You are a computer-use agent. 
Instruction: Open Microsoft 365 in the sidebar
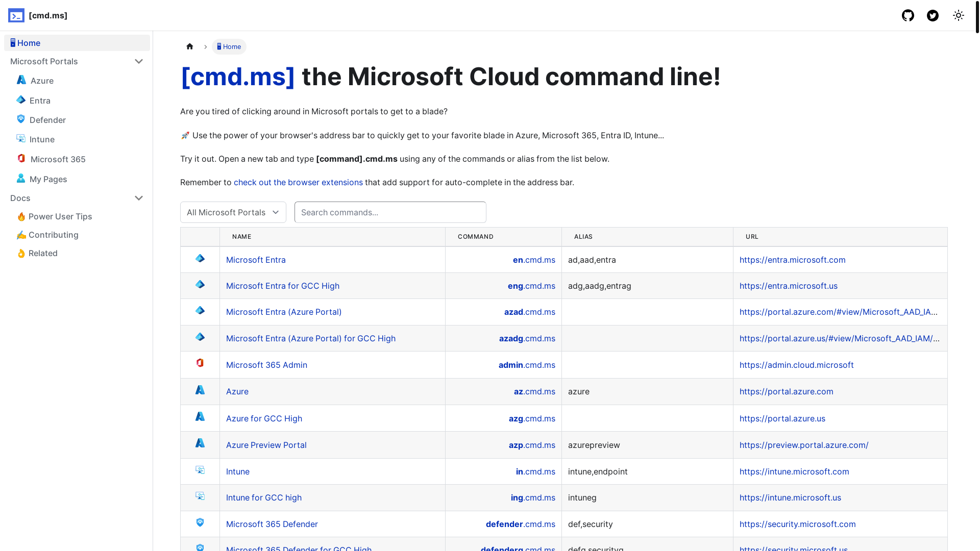click(x=58, y=159)
